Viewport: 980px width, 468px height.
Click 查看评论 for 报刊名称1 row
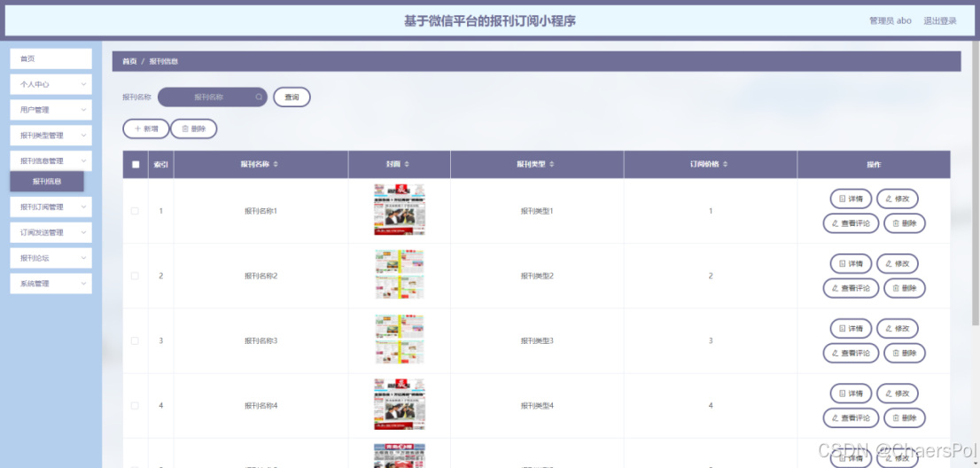coord(851,223)
